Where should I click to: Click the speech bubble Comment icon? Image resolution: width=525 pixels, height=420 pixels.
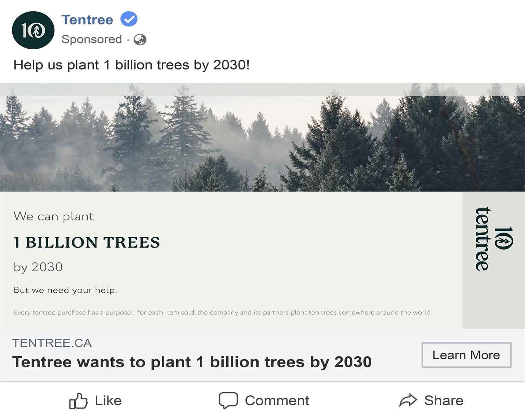[228, 400]
